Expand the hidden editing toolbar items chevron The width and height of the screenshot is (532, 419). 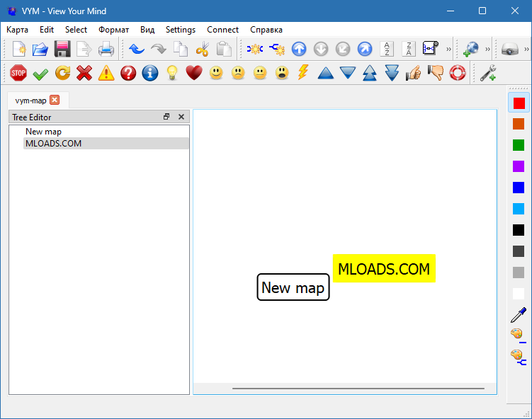[x=448, y=49]
